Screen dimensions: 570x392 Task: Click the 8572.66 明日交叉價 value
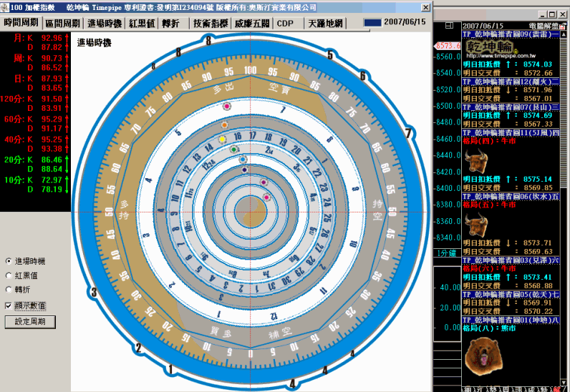point(538,73)
